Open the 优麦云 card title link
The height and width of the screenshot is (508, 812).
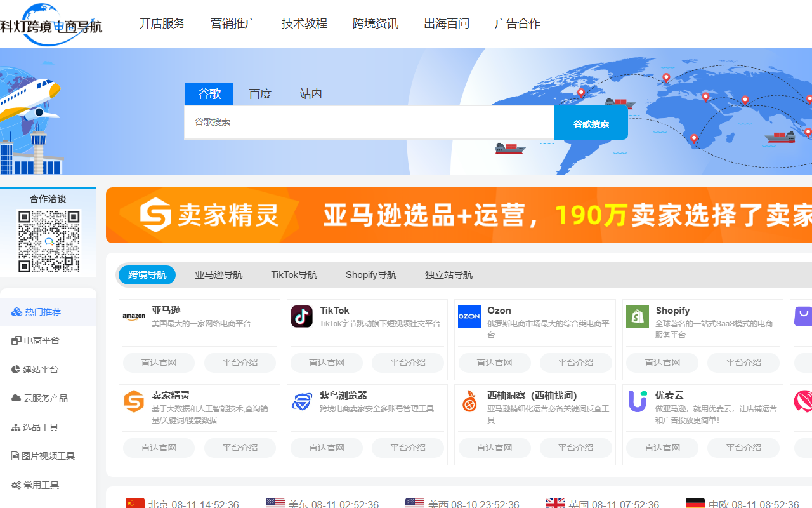(x=669, y=396)
